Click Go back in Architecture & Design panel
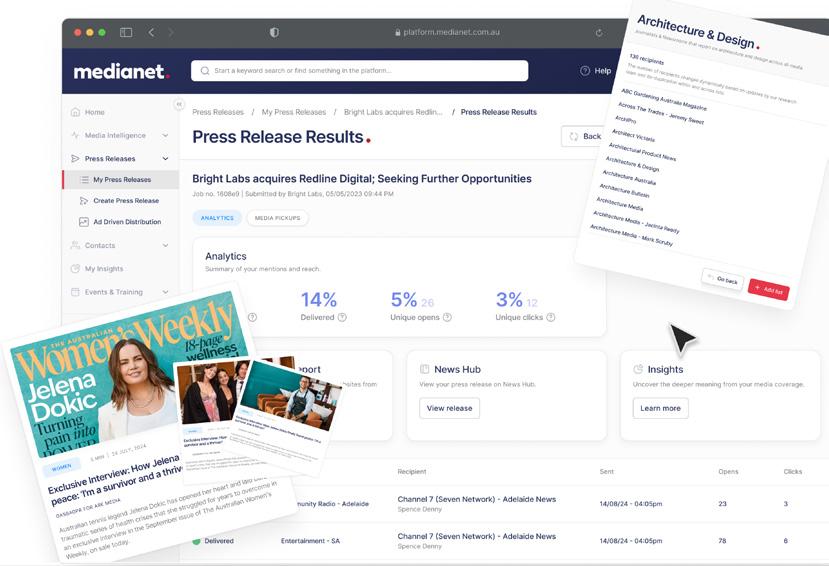This screenshot has height=566, width=829. pos(723,279)
